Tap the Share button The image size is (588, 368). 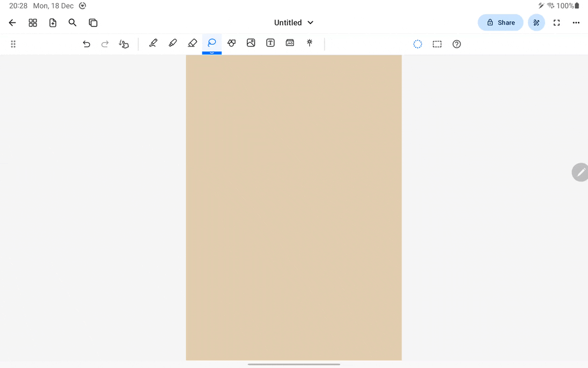(500, 22)
